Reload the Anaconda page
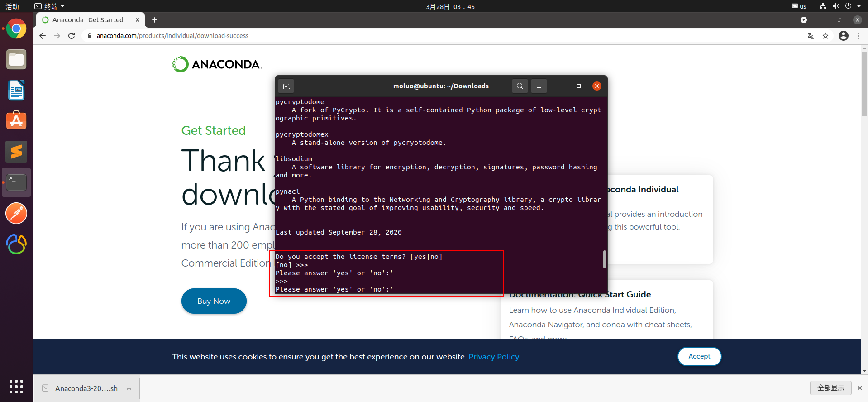 72,36
